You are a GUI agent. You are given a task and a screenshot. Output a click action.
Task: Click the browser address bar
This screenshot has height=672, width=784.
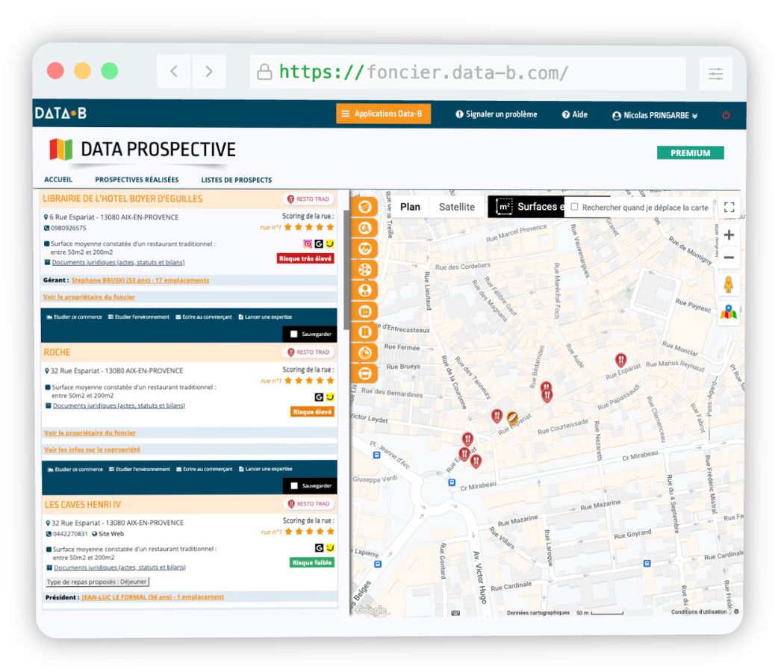(x=467, y=72)
